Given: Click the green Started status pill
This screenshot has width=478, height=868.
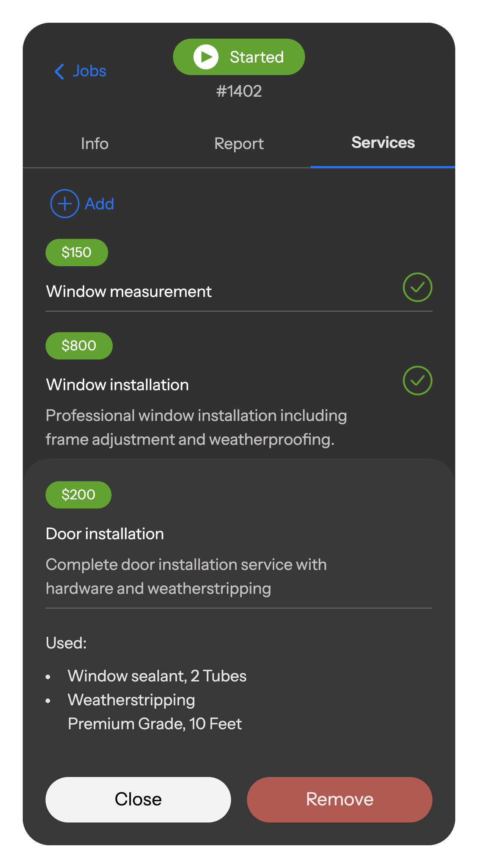Looking at the screenshot, I should [x=239, y=57].
